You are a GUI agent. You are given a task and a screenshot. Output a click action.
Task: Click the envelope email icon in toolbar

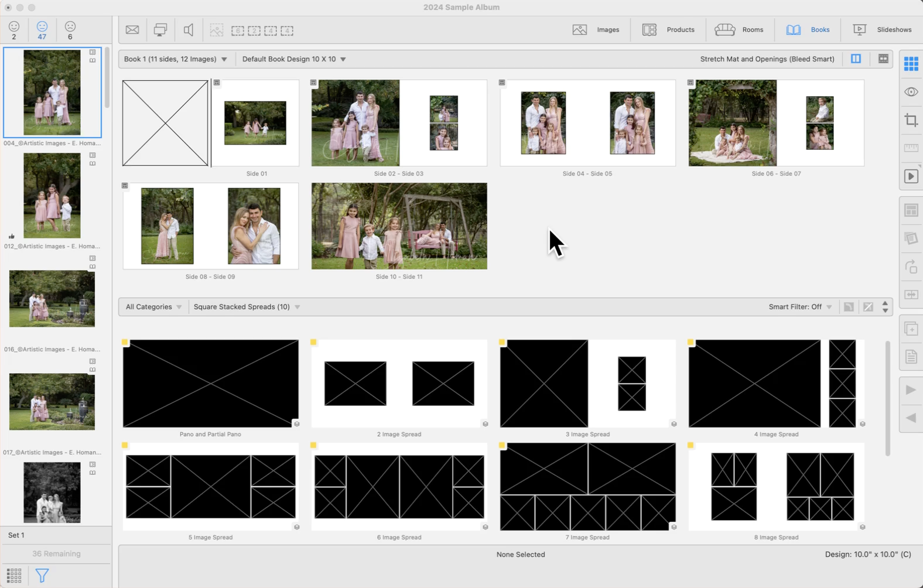point(132,30)
